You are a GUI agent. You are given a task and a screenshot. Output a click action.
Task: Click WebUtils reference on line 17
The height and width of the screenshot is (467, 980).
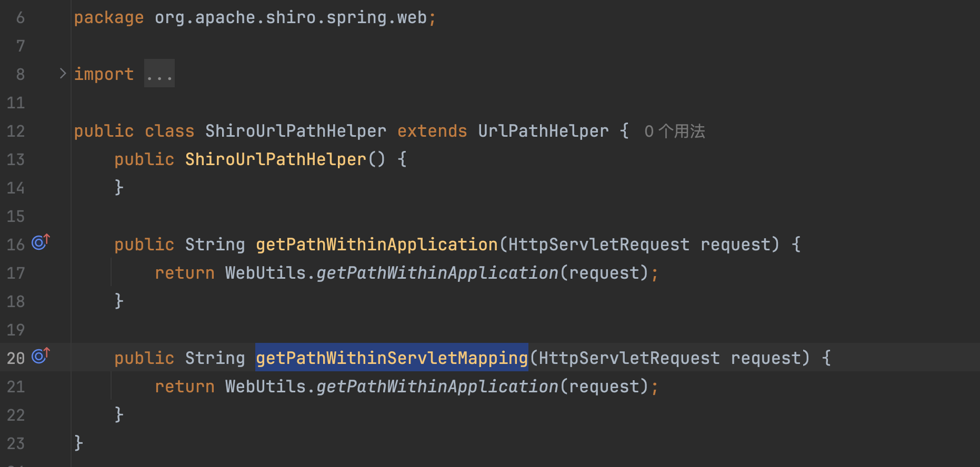pyautogui.click(x=265, y=273)
